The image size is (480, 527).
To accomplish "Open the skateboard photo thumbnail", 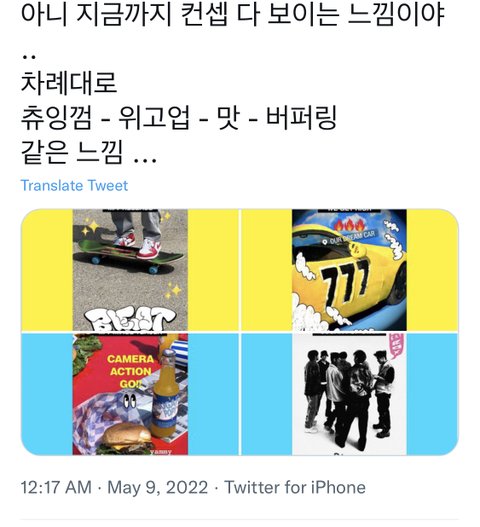I will tap(130, 270).
